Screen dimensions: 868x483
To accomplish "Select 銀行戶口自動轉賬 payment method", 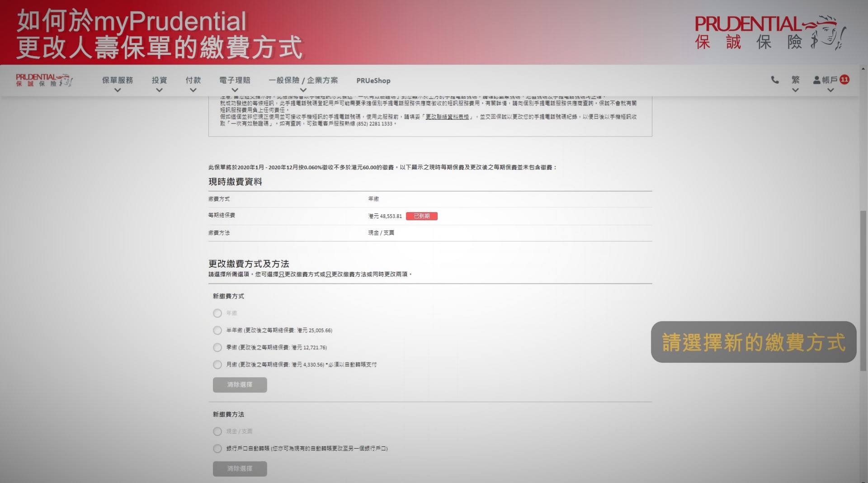I will click(x=217, y=448).
